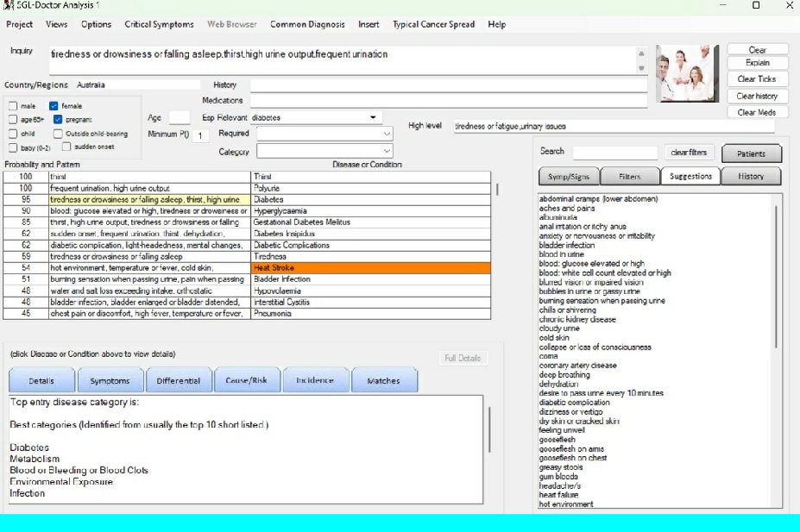Open the Symptoms tab
The image size is (800, 532).
pos(110,380)
